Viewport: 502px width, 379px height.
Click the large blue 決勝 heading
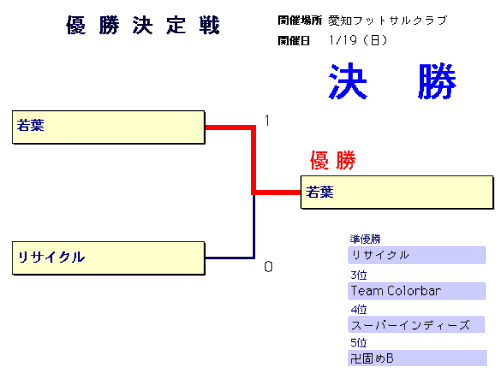(393, 81)
